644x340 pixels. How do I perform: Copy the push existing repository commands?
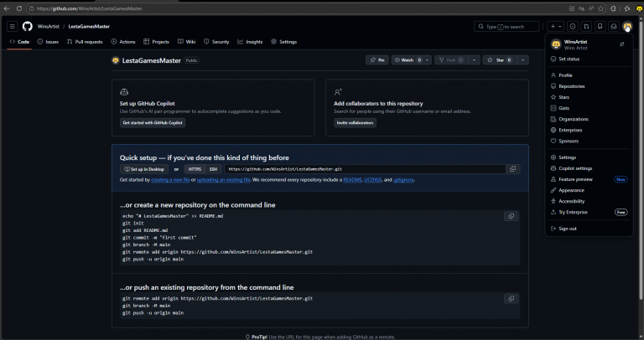[511, 299]
